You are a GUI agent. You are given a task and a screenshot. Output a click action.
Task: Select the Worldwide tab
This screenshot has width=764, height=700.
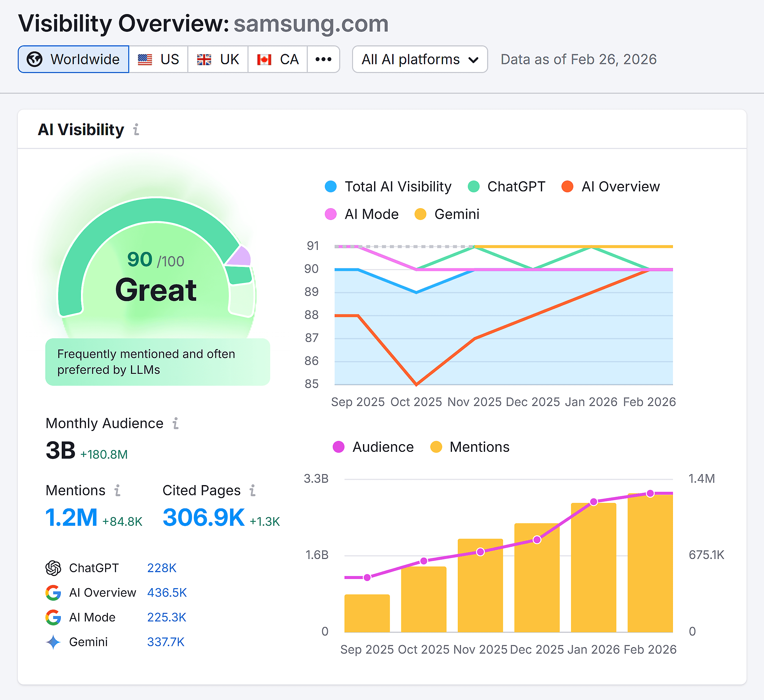(74, 60)
